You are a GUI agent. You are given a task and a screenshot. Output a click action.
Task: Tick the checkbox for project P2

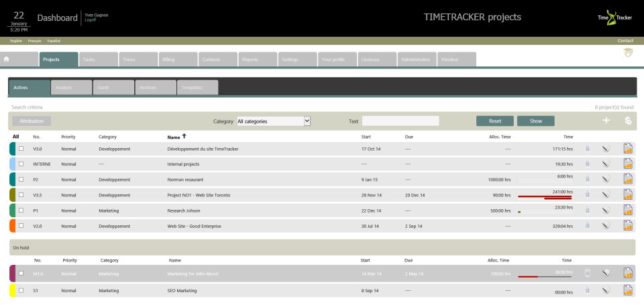pos(21,179)
